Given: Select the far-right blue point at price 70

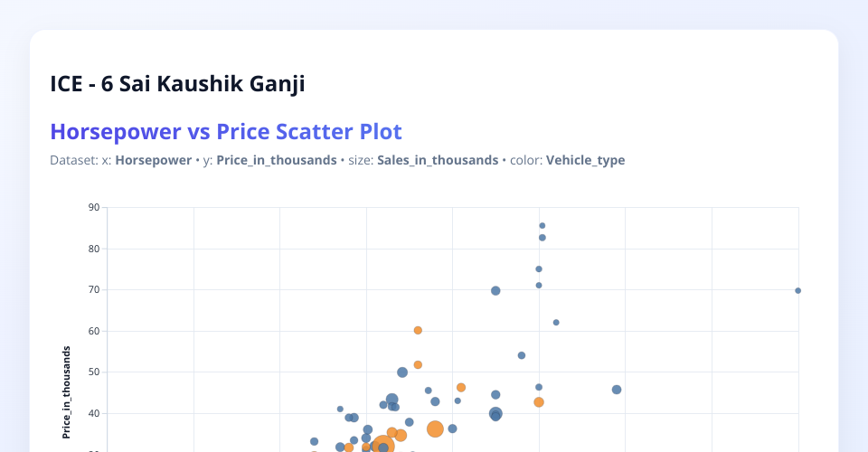Looking at the screenshot, I should pyautogui.click(x=797, y=290).
